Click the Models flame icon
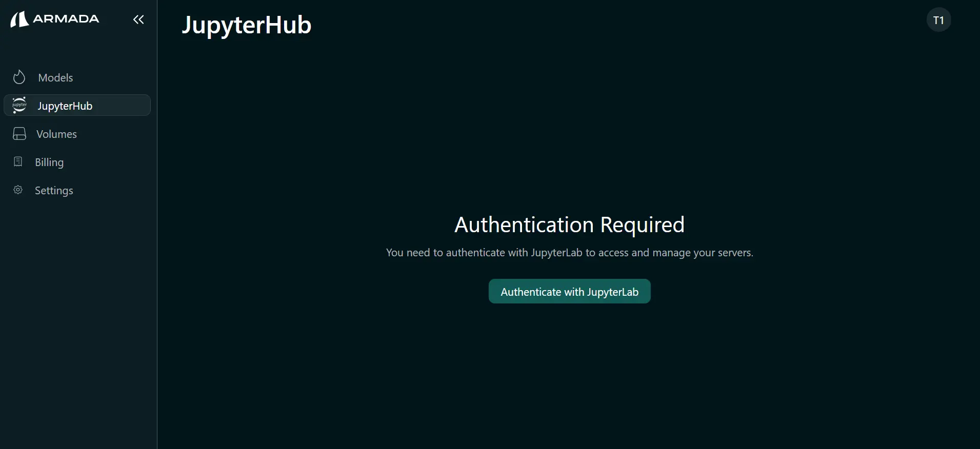The image size is (980, 449). point(19,77)
